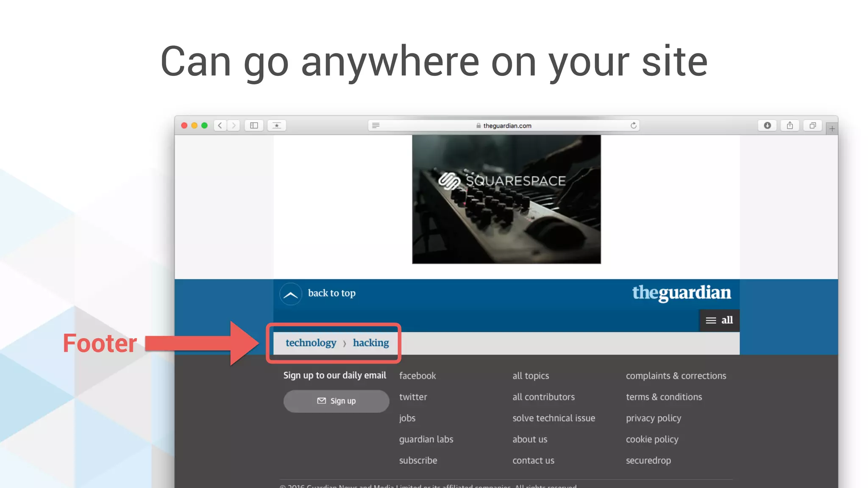Image resolution: width=868 pixels, height=488 pixels.
Task: Click the yellow minimize window button
Action: point(195,125)
